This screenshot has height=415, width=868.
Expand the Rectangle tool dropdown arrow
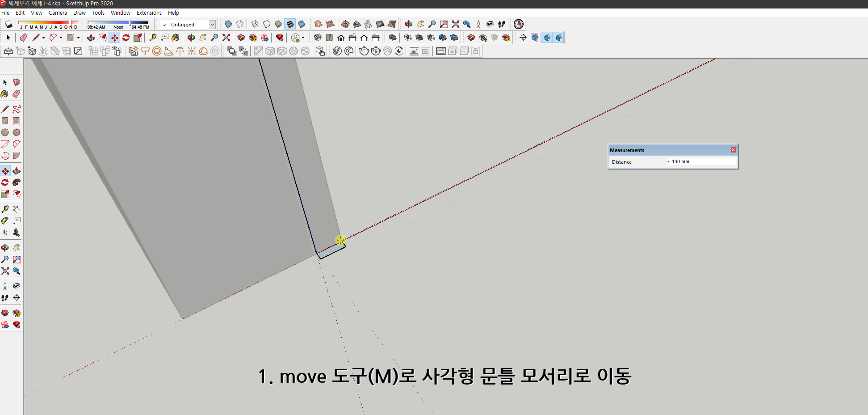click(78, 37)
